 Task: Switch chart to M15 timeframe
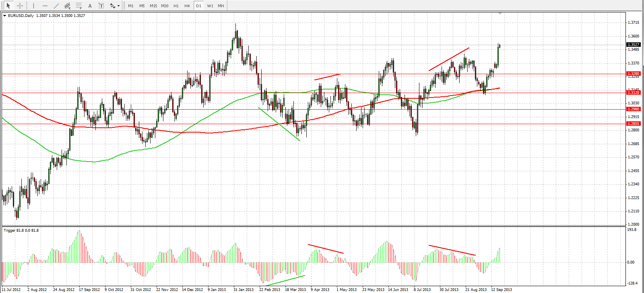(x=153, y=6)
